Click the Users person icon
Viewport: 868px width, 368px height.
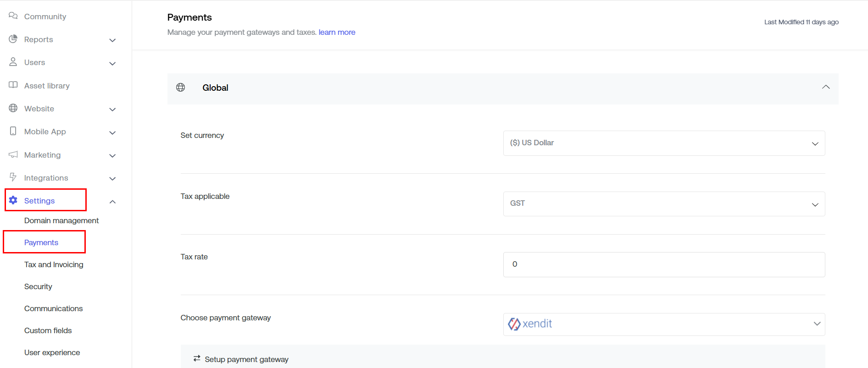tap(13, 62)
